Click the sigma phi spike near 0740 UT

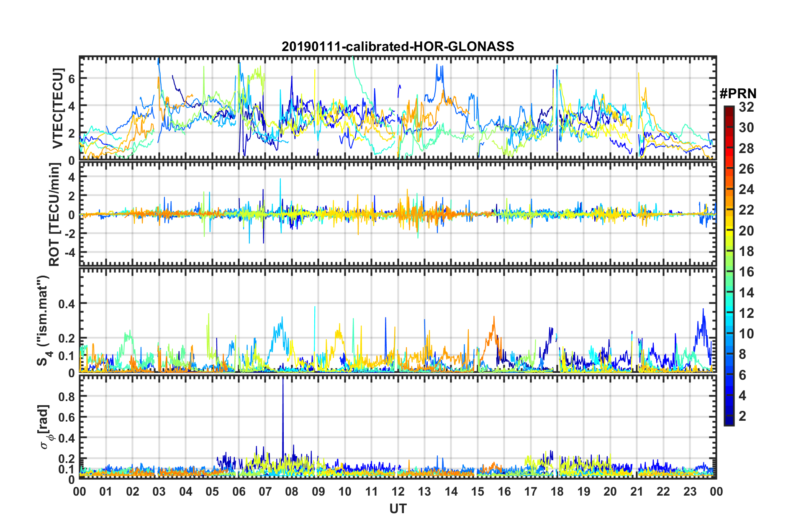283,418
